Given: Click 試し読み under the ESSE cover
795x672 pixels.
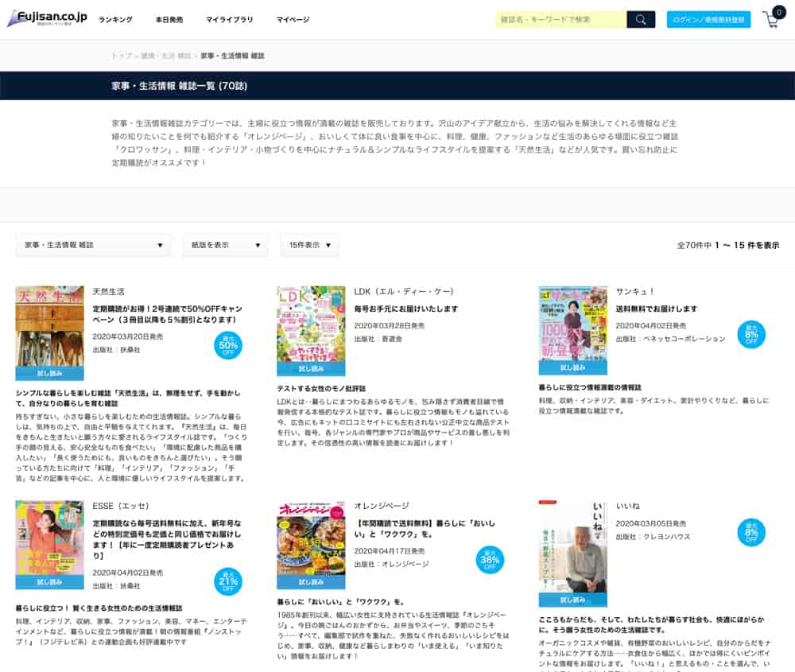Looking at the screenshot, I should point(49,582).
